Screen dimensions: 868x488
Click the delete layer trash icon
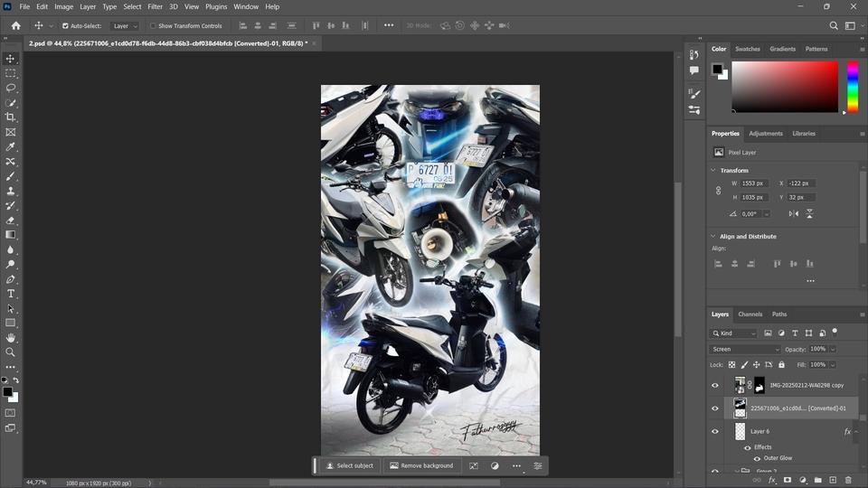tap(848, 480)
